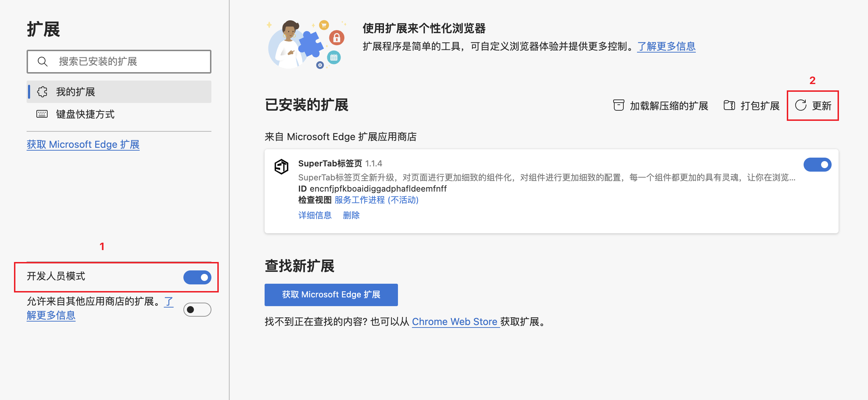Image resolution: width=868 pixels, height=400 pixels.
Task: Click the 加载解压缩的扩展 icon
Action: point(618,105)
